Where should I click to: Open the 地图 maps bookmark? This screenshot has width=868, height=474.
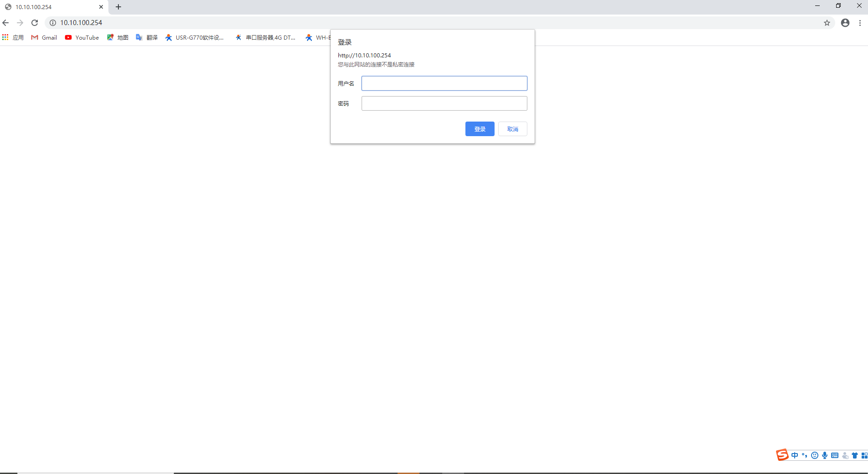pos(118,38)
